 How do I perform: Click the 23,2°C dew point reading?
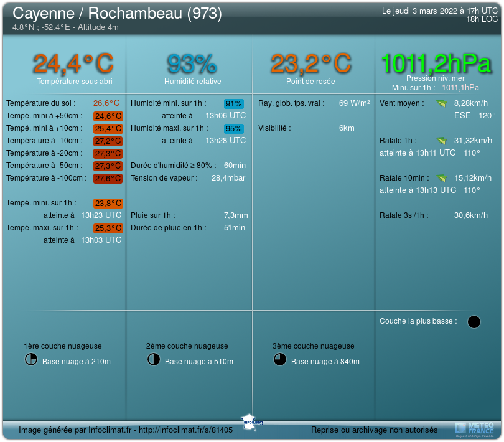pyautogui.click(x=310, y=63)
